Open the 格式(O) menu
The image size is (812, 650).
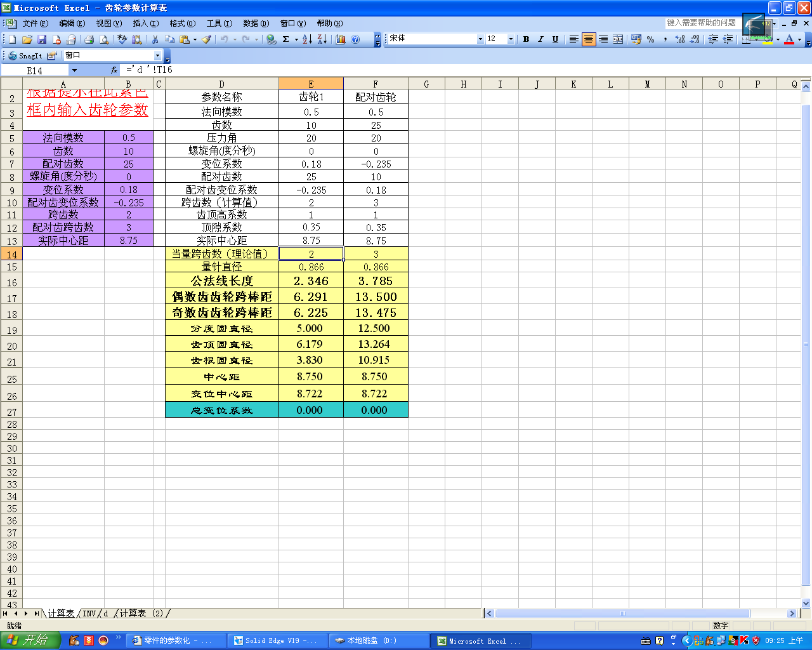tap(182, 23)
